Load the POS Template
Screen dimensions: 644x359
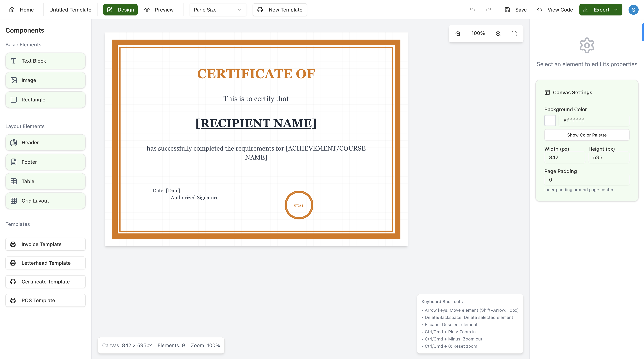[x=46, y=300]
